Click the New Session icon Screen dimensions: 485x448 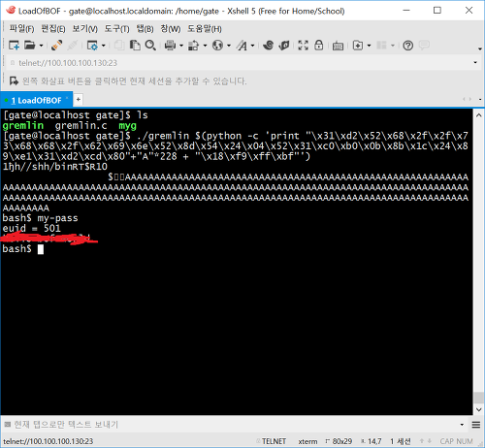click(14, 46)
